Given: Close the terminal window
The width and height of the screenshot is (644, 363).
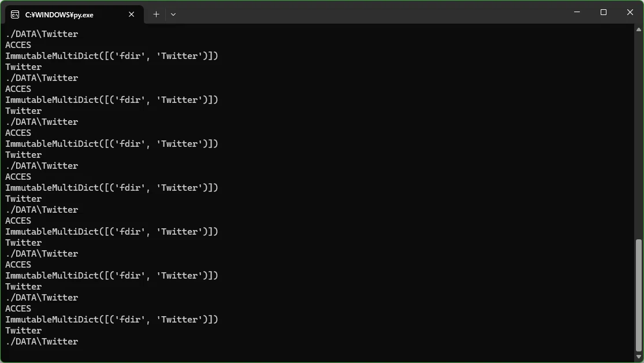Looking at the screenshot, I should pos(630,12).
